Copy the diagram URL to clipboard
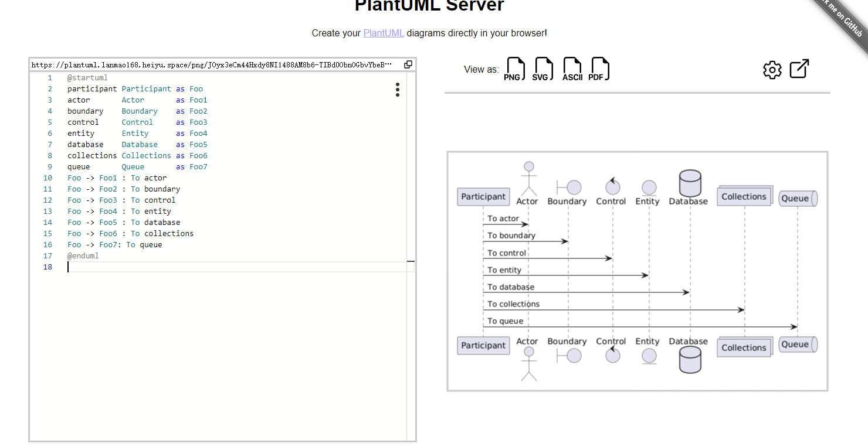 [x=408, y=64]
